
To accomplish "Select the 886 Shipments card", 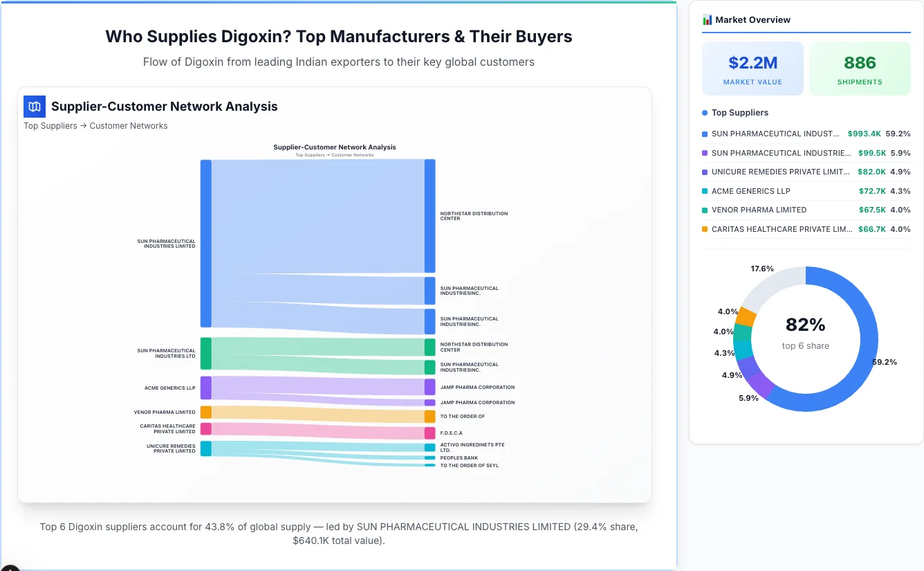I will (860, 68).
